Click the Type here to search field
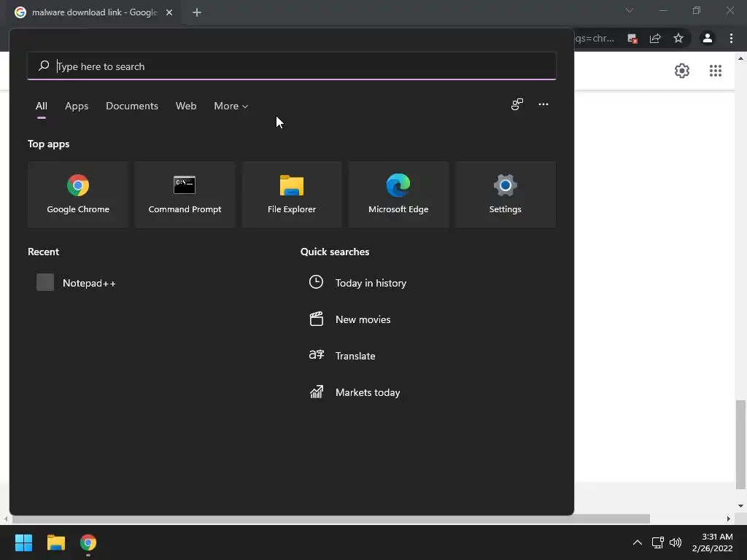The height and width of the screenshot is (560, 747). coord(292,66)
